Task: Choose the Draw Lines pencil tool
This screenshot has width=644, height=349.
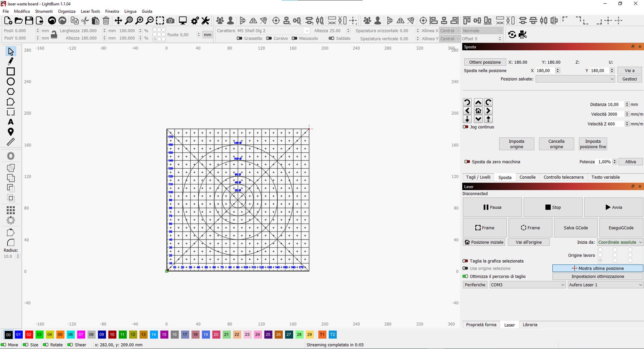Action: point(11,62)
